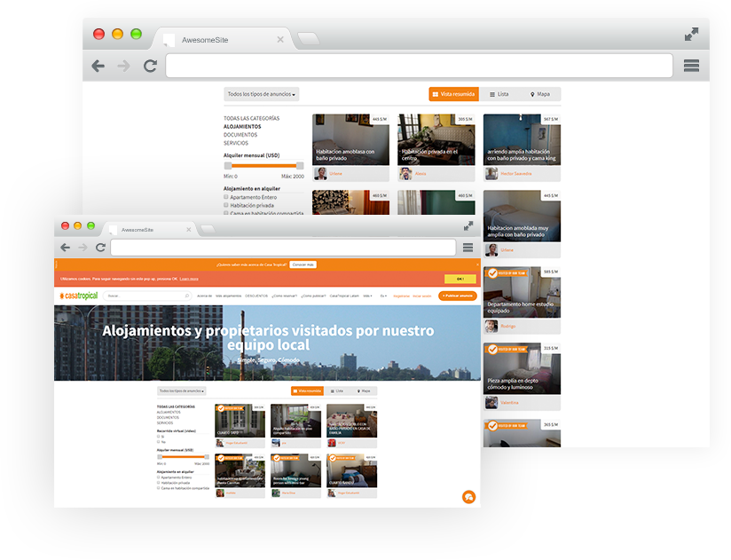The width and height of the screenshot is (731, 560).
Task: Enable the 'Sí' option under Recorrido virtual
Action: point(158,437)
